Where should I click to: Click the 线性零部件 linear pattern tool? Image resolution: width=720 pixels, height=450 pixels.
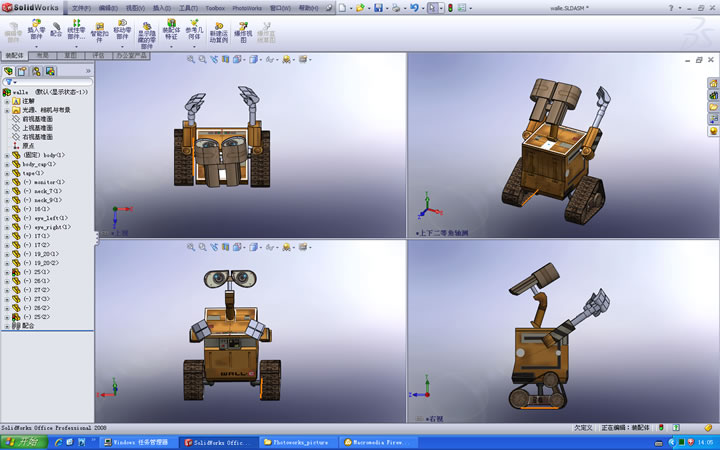point(76,29)
